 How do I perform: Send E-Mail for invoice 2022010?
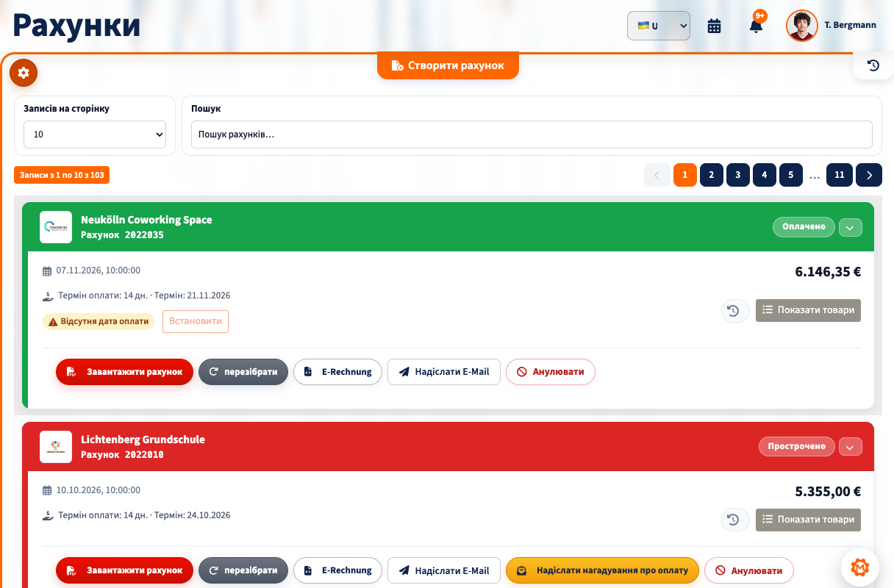(444, 570)
